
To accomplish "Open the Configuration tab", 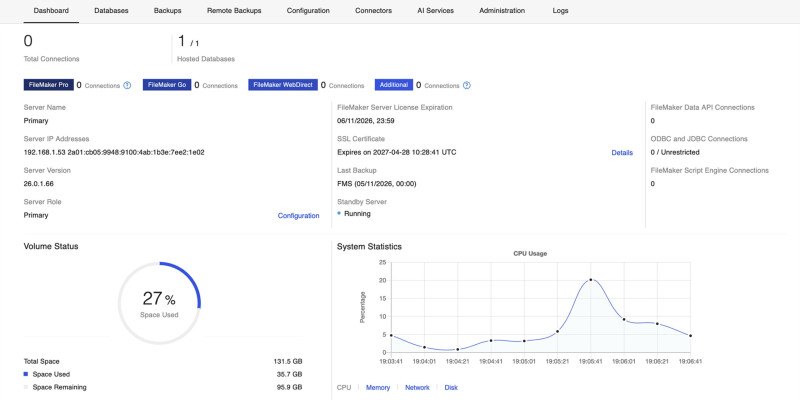I will [x=308, y=10].
